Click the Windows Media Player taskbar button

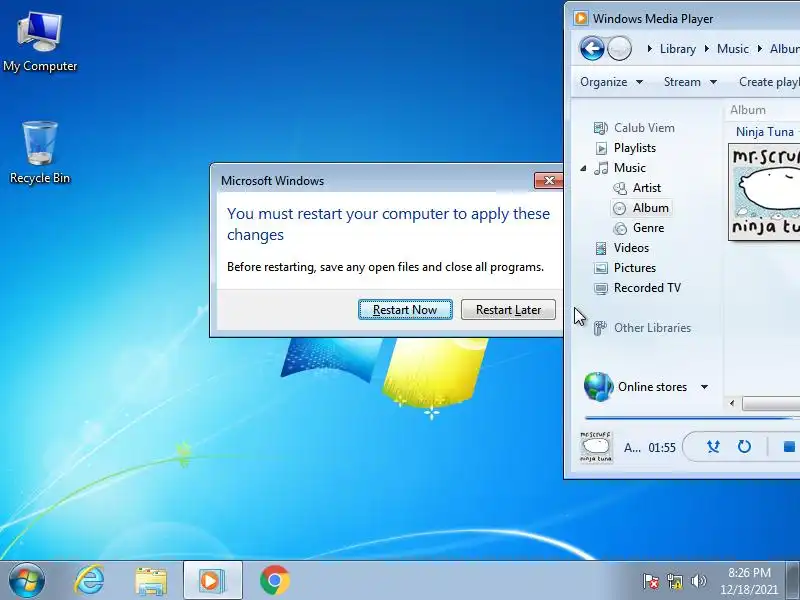pos(213,580)
